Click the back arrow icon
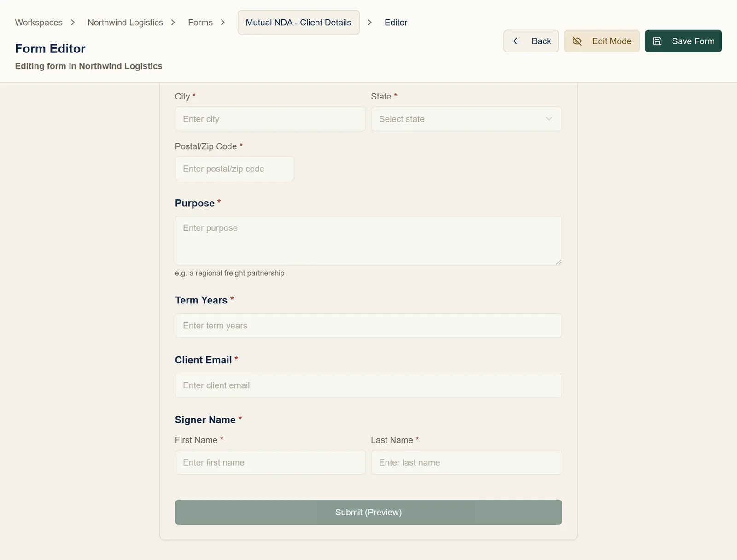The width and height of the screenshot is (737, 560). 516,41
